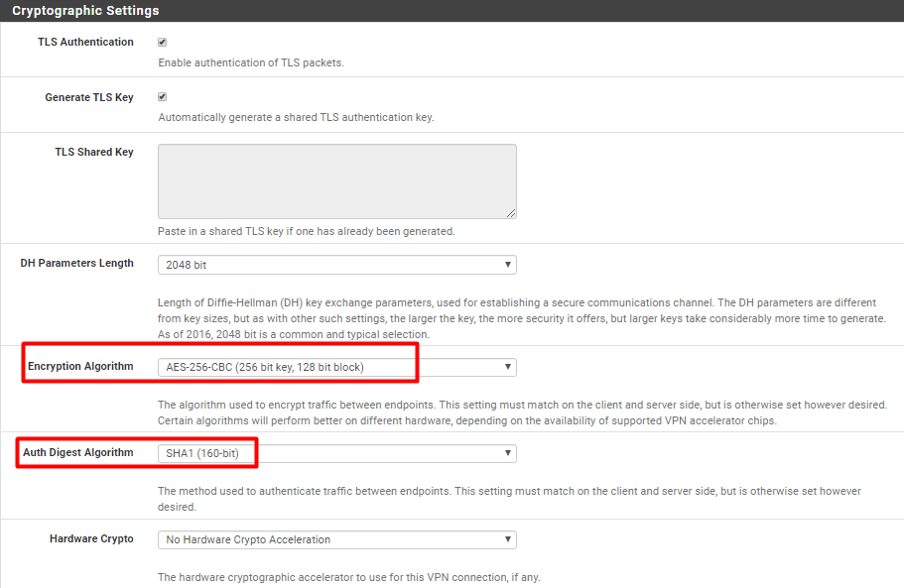Click the Diffie-Hellman key exchange help paragraph
Viewport: 904px width, 588px height.
click(x=521, y=318)
